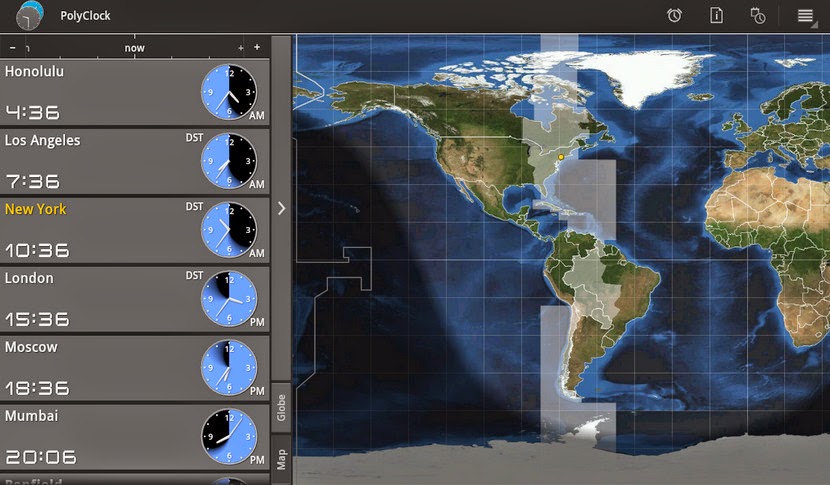Image resolution: width=830 pixels, height=485 pixels.
Task: Click the DST label on London row
Action: pyautogui.click(x=194, y=275)
